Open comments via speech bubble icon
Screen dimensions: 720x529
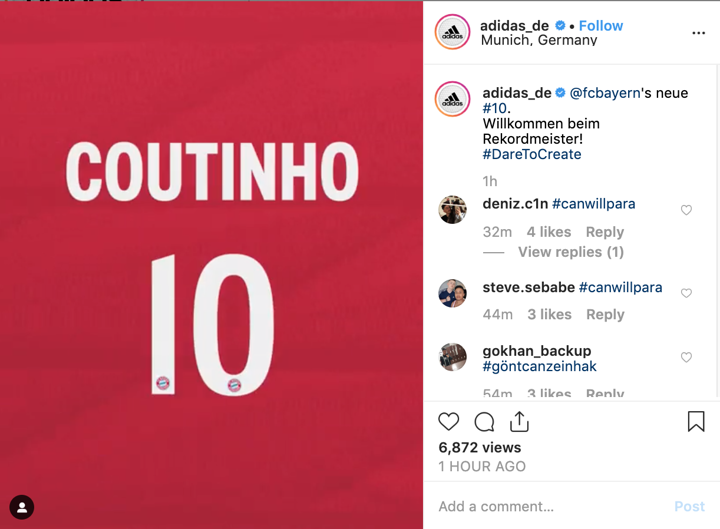click(484, 422)
